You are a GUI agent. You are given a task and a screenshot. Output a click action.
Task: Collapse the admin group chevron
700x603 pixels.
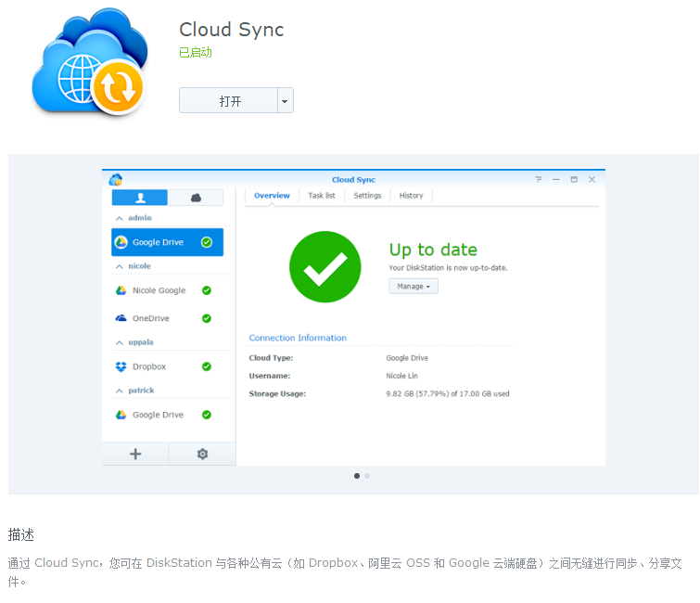[119, 218]
